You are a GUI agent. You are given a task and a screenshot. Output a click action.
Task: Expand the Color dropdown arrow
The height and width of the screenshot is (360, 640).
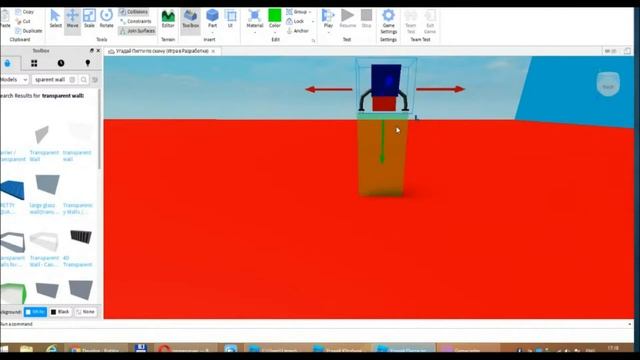coord(275,32)
